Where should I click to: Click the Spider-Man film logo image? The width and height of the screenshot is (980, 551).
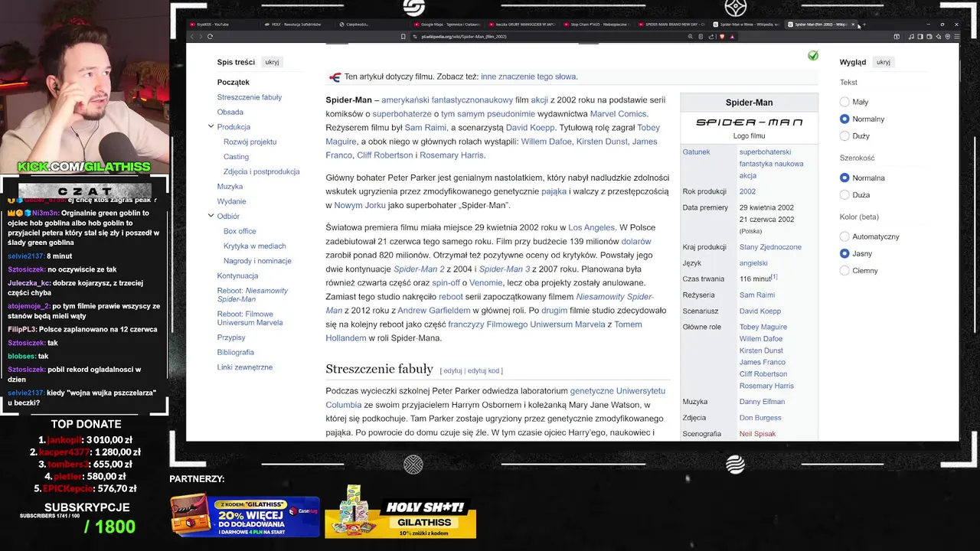coord(749,122)
